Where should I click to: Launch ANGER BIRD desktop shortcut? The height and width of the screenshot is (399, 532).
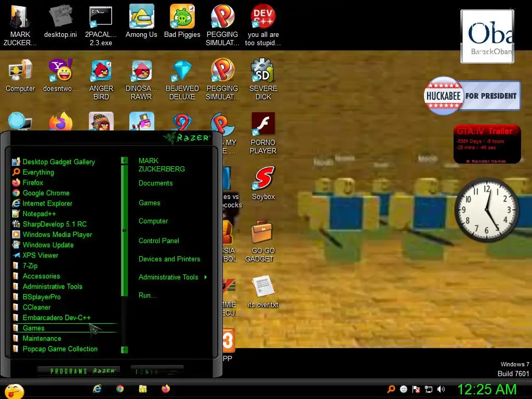coord(101,79)
